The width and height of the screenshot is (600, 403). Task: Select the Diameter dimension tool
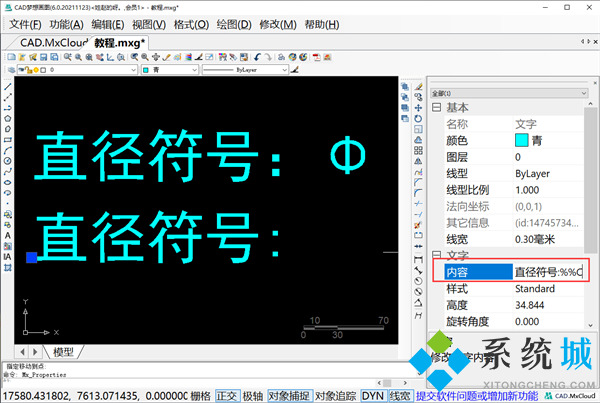coord(419,291)
